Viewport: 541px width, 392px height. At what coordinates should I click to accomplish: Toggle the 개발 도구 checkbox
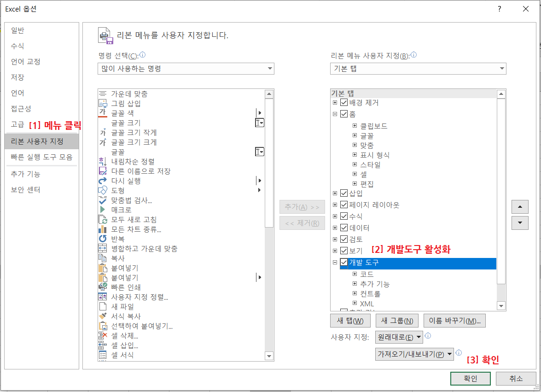[343, 262]
